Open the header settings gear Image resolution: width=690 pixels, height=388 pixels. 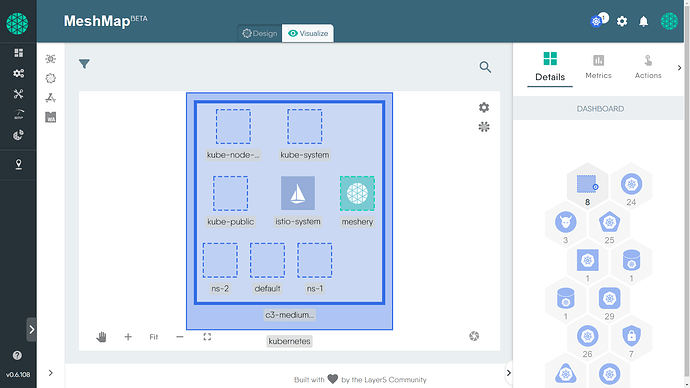(x=622, y=21)
